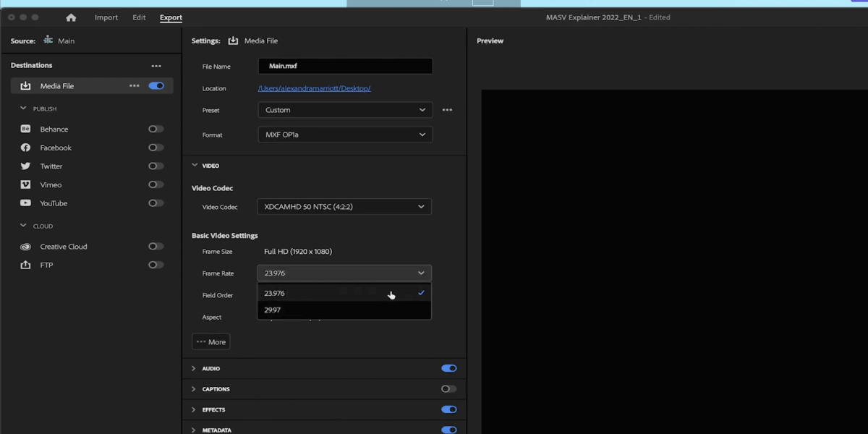Collapse the Video section
This screenshot has width=868, height=434.
(x=195, y=166)
